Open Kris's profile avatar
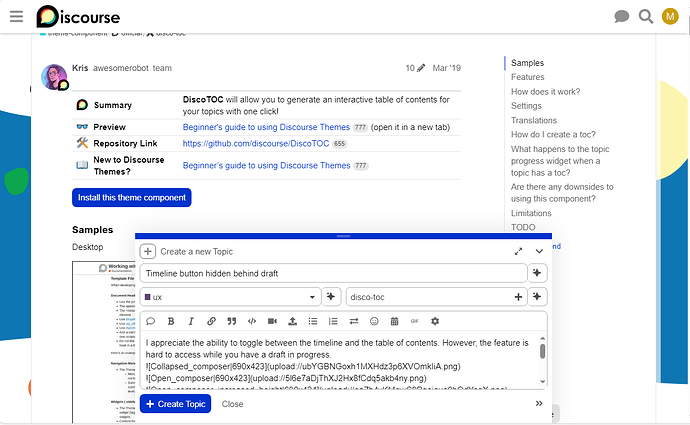 [54, 77]
